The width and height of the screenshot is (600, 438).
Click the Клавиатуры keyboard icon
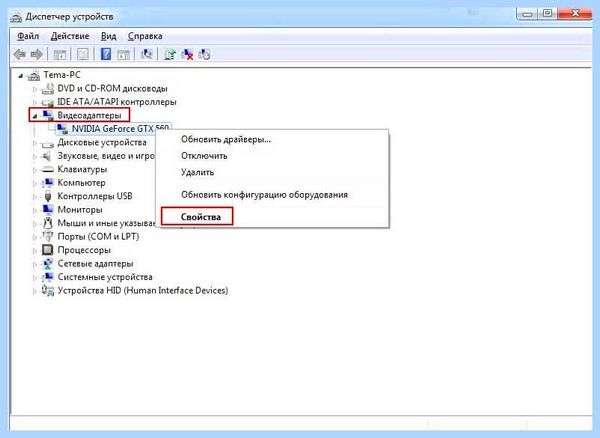click(48, 169)
